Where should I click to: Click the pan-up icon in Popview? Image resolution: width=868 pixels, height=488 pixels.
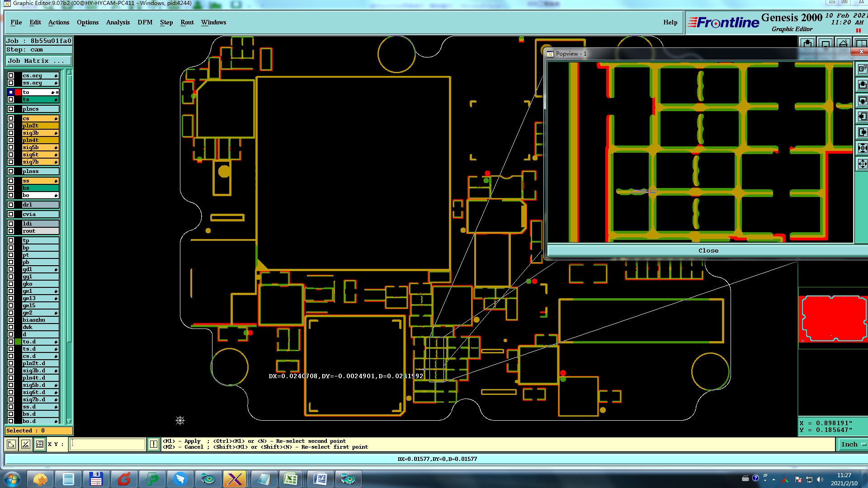coord(862,84)
